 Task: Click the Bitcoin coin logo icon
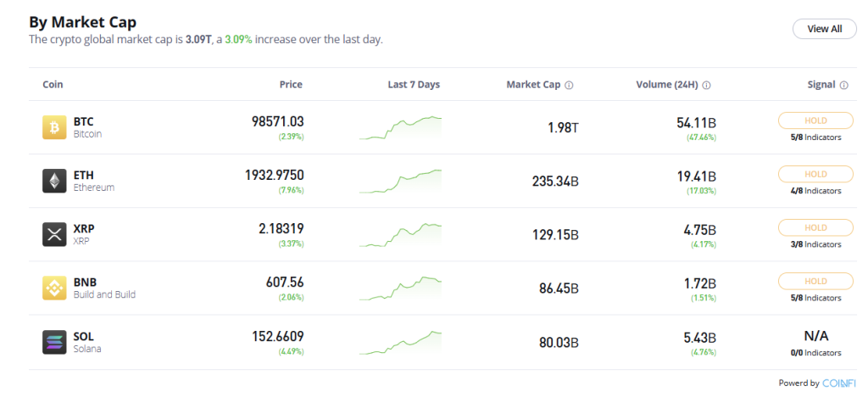coord(54,127)
